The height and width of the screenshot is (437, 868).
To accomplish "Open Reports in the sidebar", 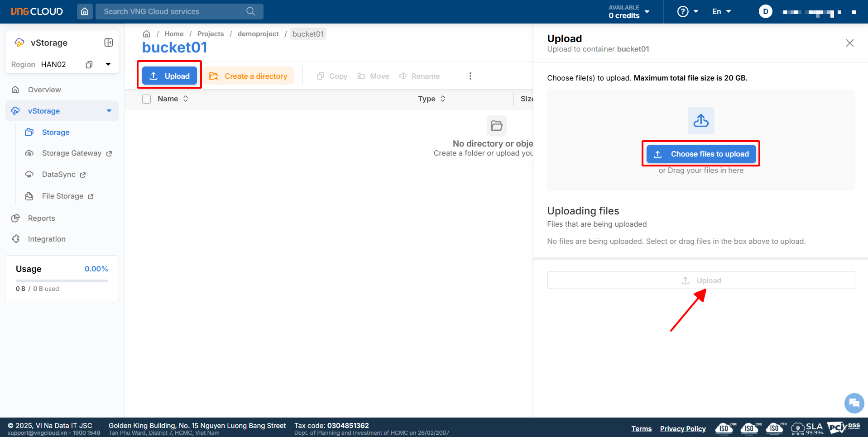I will tap(41, 218).
